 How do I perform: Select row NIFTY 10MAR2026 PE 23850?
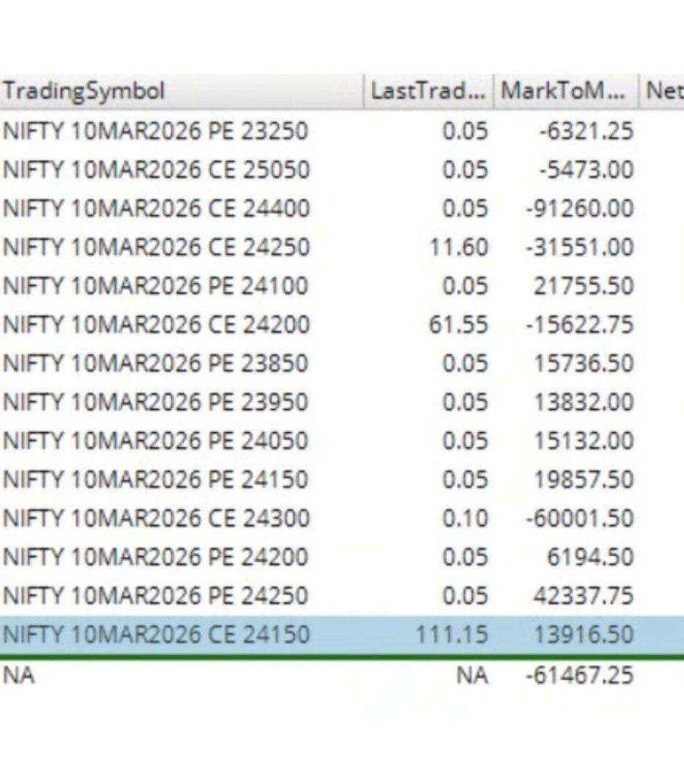coord(342,364)
